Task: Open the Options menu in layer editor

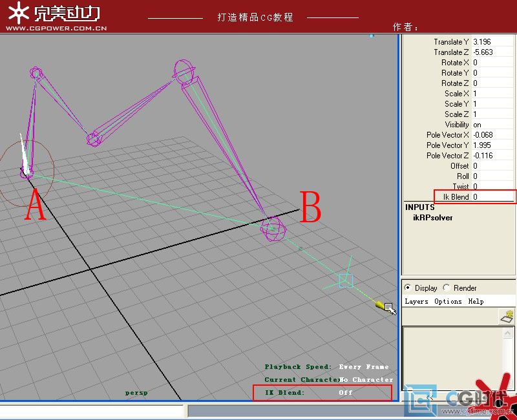Action: [x=448, y=301]
